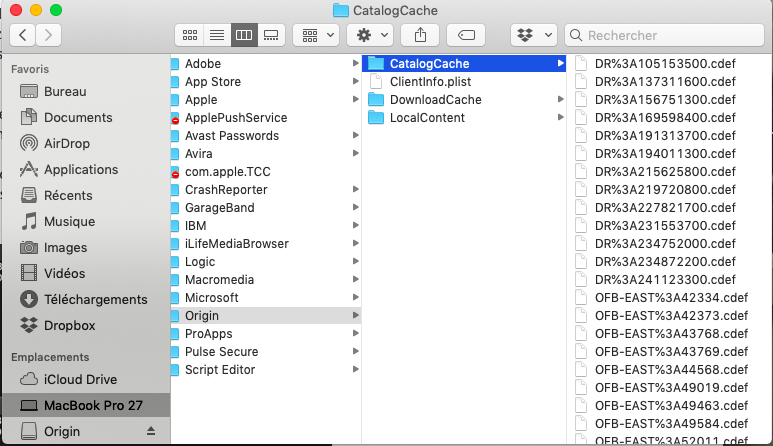The height and width of the screenshot is (446, 773).
Task: Expand the DownloadCache folder
Action: click(x=435, y=100)
